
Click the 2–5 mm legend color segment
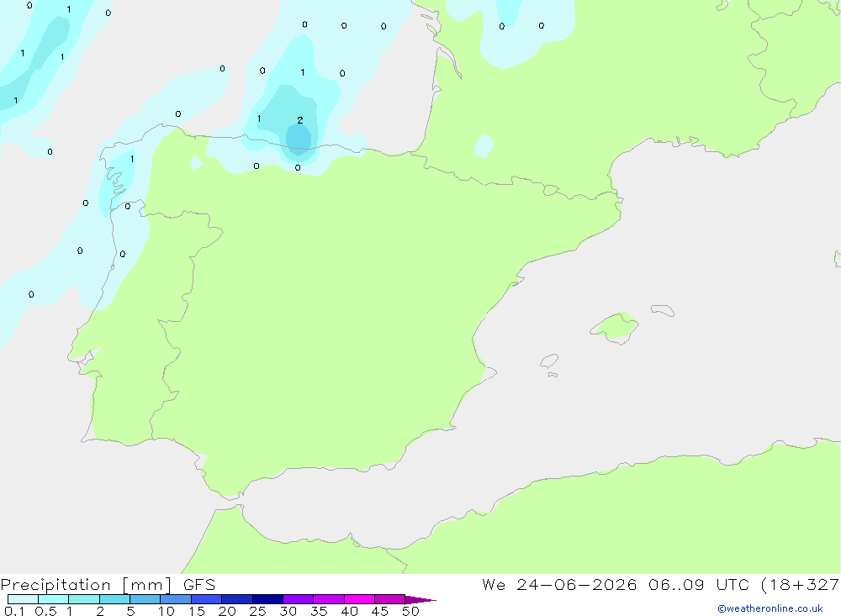(114, 599)
